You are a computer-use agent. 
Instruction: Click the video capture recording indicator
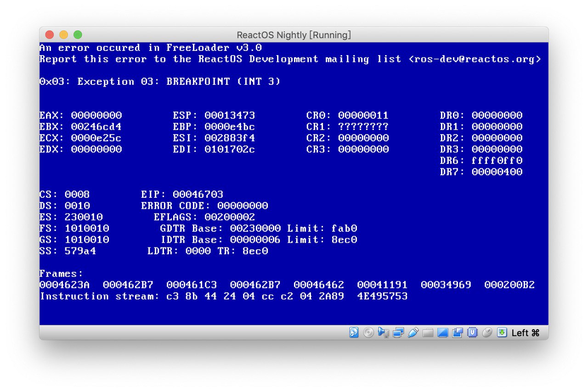(x=457, y=333)
